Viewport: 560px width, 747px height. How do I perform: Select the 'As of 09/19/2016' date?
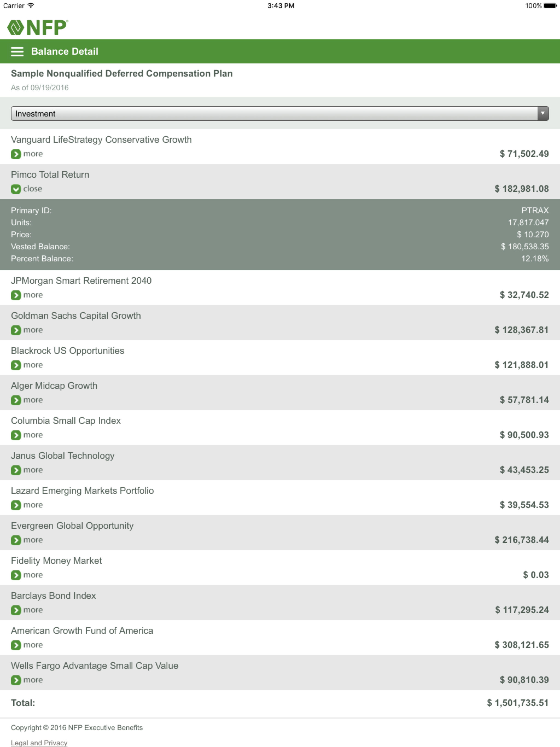click(x=40, y=87)
